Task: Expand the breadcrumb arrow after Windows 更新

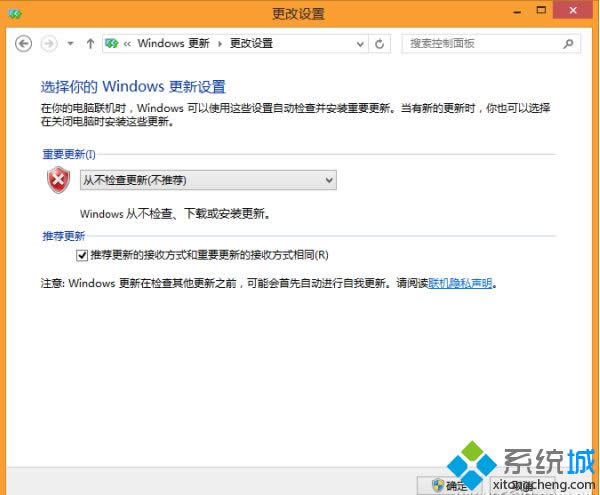Action: click(x=220, y=44)
